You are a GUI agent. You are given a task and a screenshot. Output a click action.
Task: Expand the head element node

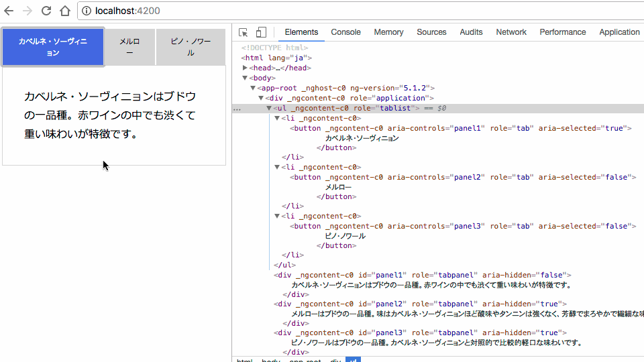click(245, 68)
